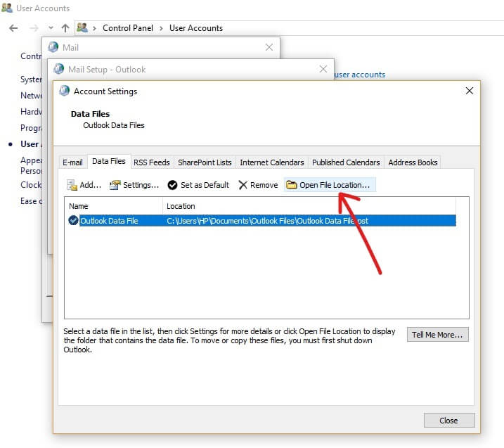Click the Account Settings title bar icon
Viewport: 504px width, 448px height.
point(65,91)
